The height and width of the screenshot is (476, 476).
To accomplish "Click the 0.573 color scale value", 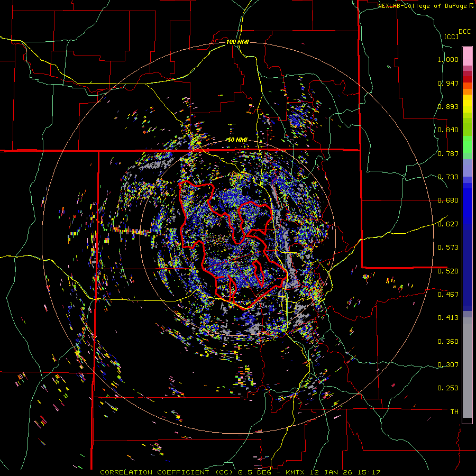I will (x=448, y=248).
